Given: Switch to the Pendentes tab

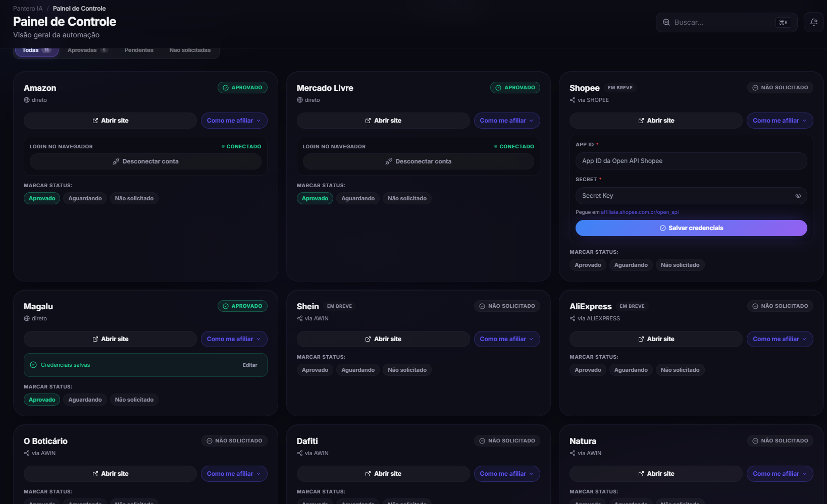Looking at the screenshot, I should (139, 50).
